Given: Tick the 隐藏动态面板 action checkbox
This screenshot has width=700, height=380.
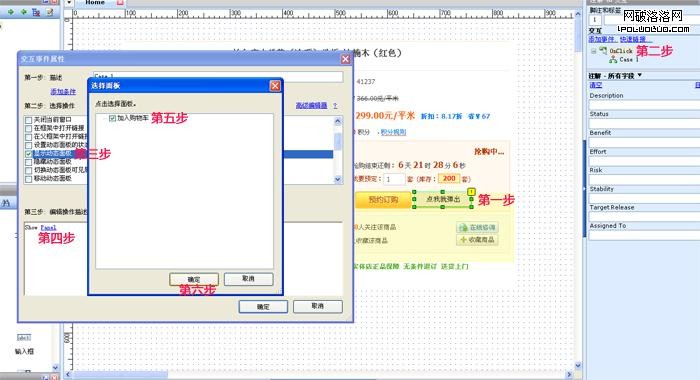Looking at the screenshot, I should click(29, 162).
